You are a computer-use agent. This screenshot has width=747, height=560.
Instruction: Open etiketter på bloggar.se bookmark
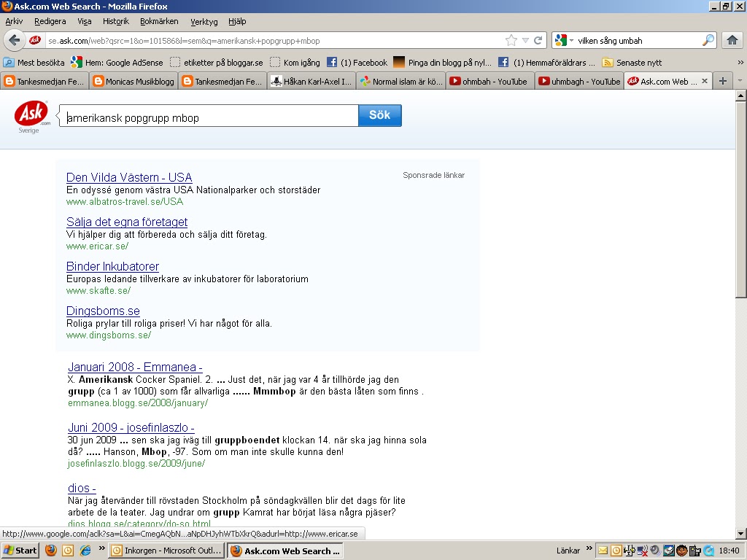[x=217, y=63]
